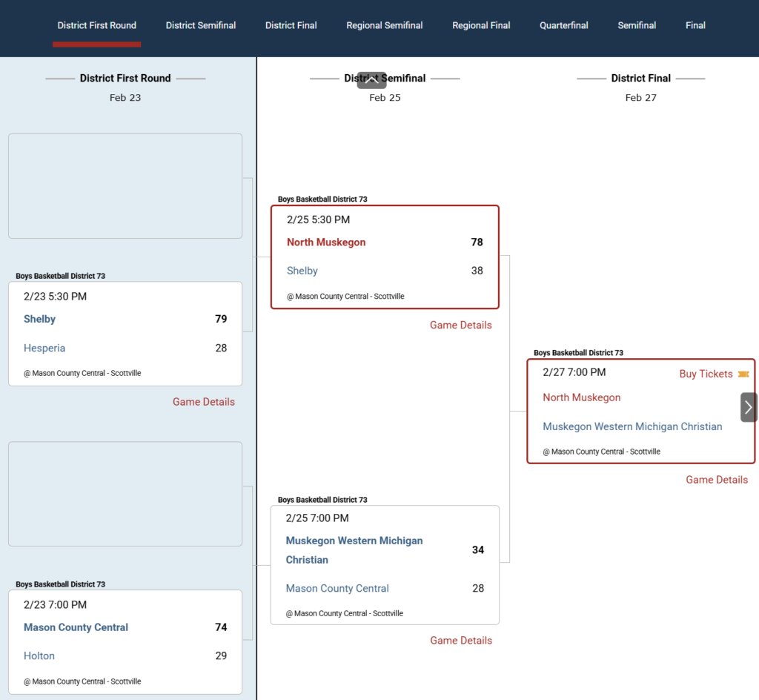
Task: View Game Details for Shelby vs Hesperia
Action: tap(204, 402)
